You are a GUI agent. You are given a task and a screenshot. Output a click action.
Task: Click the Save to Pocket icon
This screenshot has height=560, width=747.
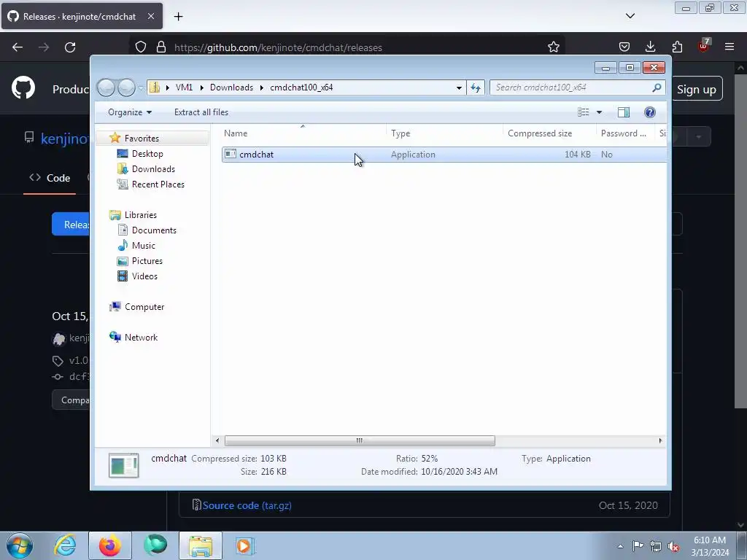click(624, 47)
